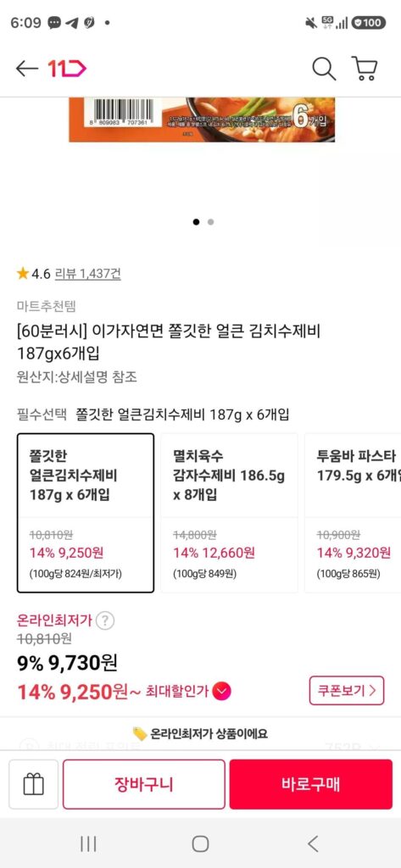Tap Android back navigation icon

pos(313,843)
